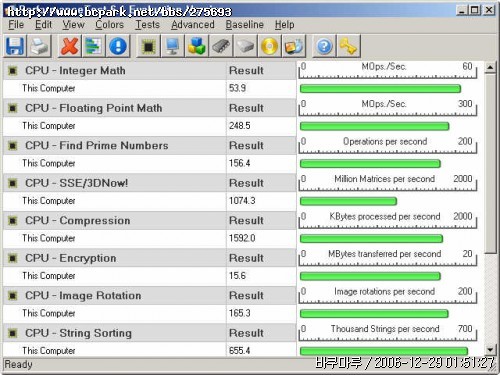Screen dimensions: 500x375
Task: Click the run all tests toolbar icon
Action: tap(294, 46)
